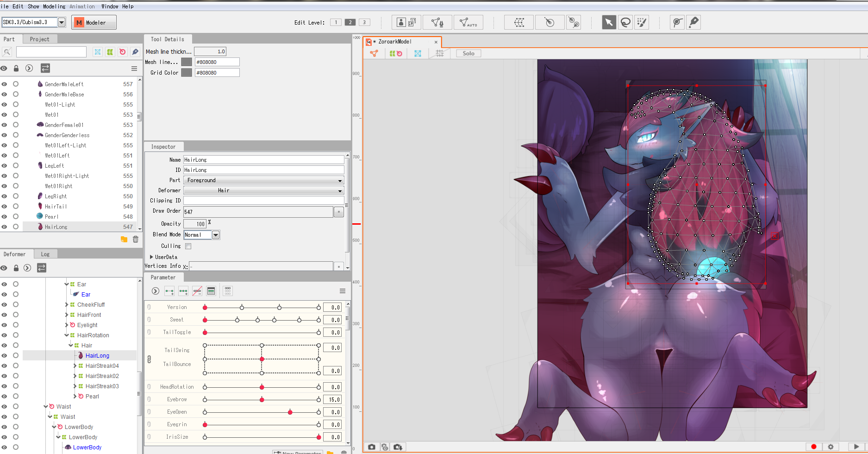Switch to the Project tab
Screen dimensions: 868x454
(39, 39)
